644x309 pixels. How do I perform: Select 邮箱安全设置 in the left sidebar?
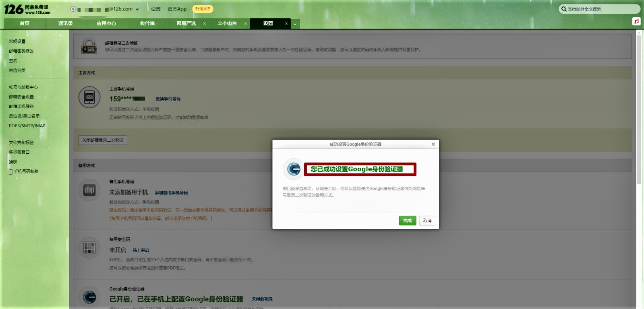[x=21, y=97]
